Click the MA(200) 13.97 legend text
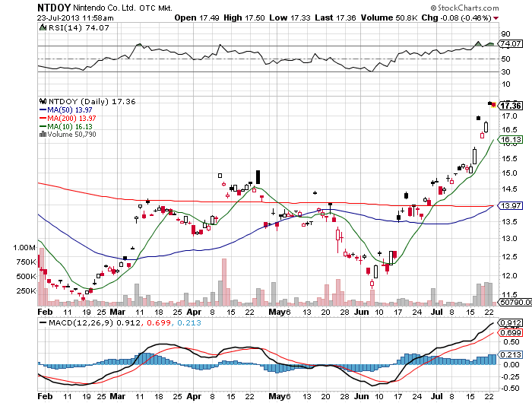The height and width of the screenshot is (403, 532). [x=71, y=118]
